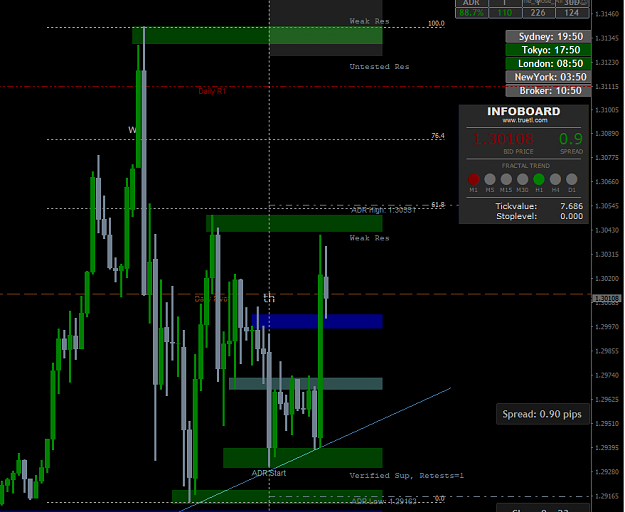Click the 61.8 Fibonacci level label
Viewport: 625px width, 512px height.
438,205
